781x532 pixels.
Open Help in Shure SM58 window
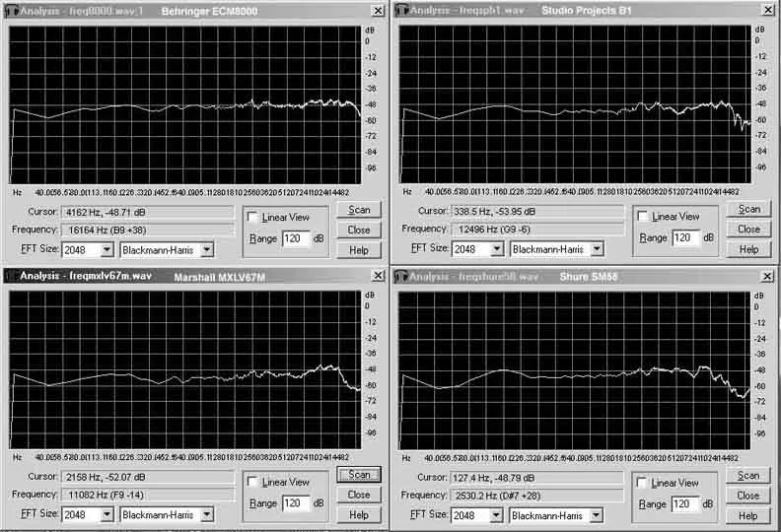[748, 516]
